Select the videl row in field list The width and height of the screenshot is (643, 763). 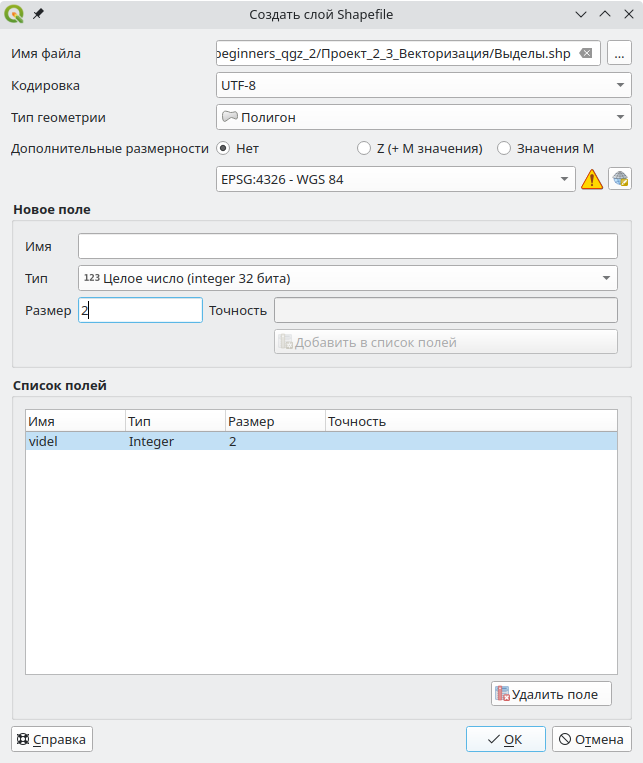pyautogui.click(x=321, y=441)
